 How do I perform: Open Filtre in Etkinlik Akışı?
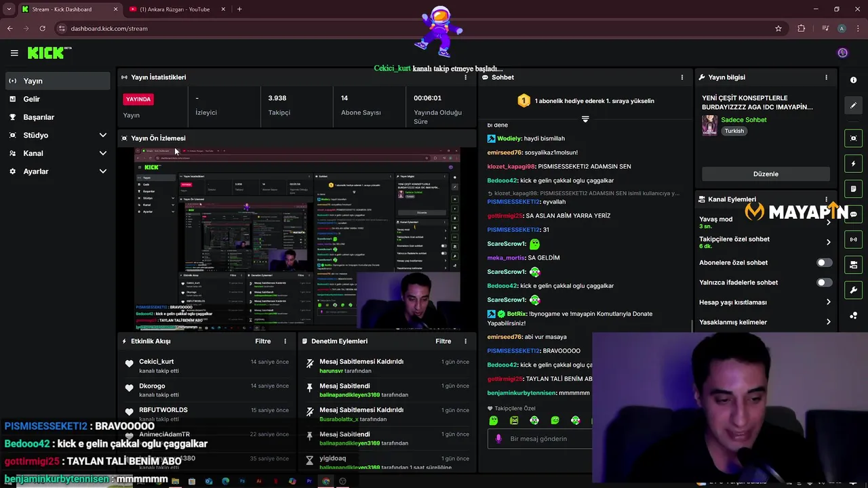[x=263, y=341]
